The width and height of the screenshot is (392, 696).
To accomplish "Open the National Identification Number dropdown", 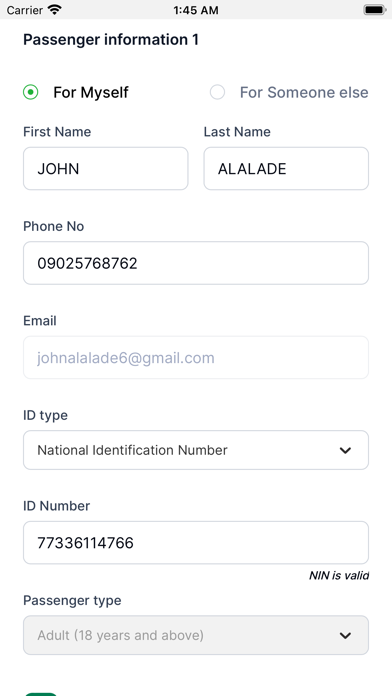I will coord(196,450).
